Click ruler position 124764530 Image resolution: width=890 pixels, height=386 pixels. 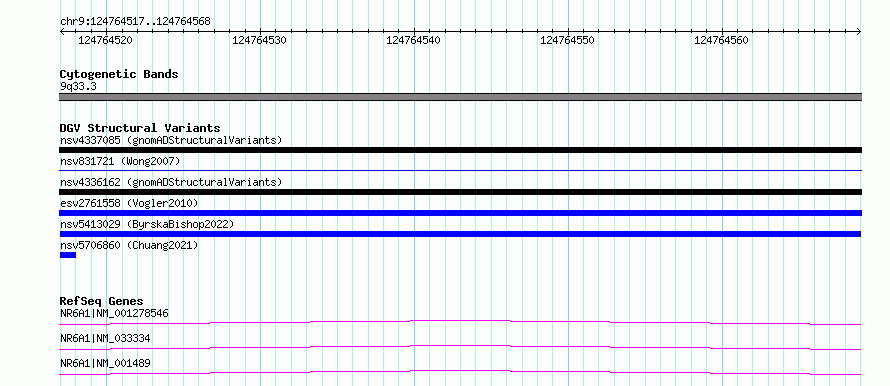click(259, 40)
